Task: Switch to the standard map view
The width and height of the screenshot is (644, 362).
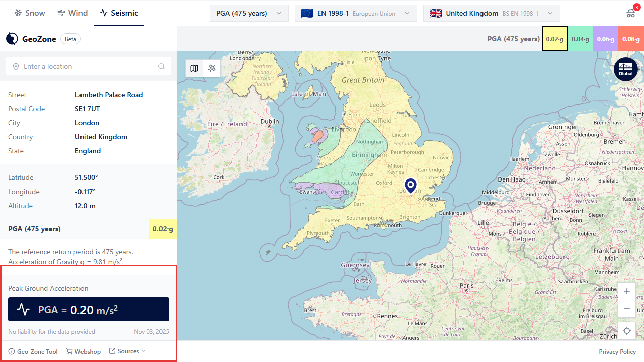Action: pos(194,68)
